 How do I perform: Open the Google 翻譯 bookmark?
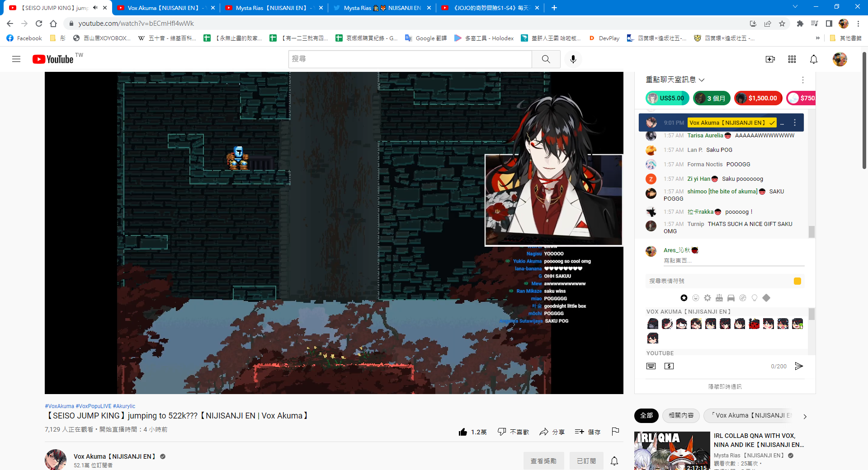point(426,38)
